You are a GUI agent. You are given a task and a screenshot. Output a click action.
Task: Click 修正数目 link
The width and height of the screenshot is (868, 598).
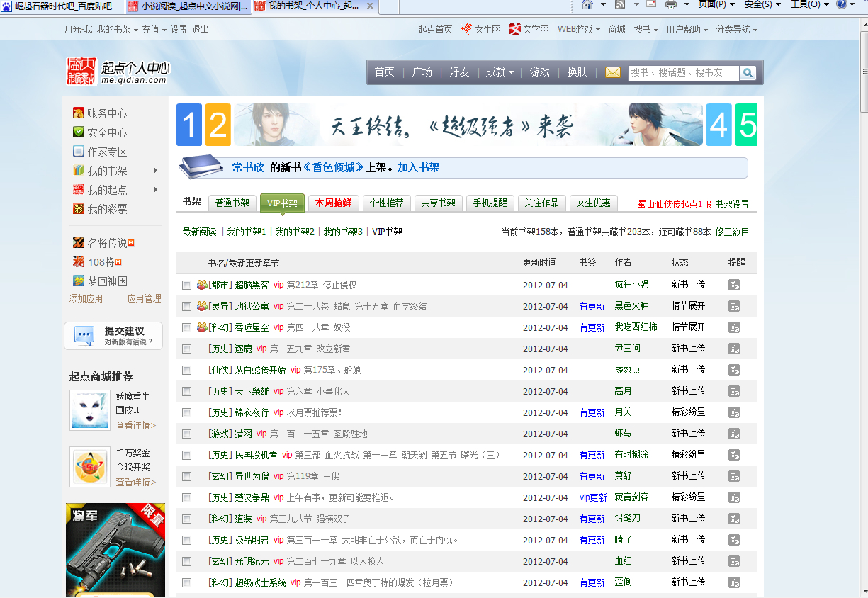(x=732, y=232)
